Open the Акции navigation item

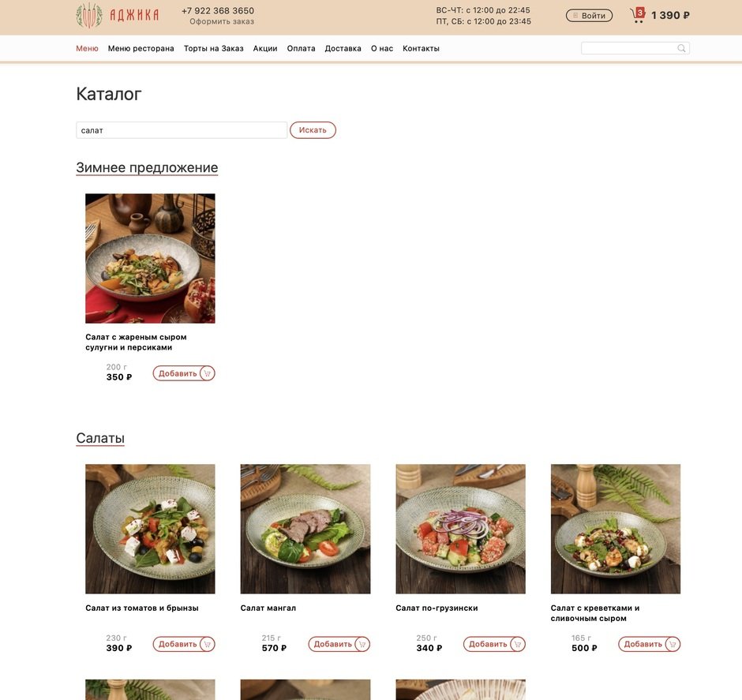[265, 48]
